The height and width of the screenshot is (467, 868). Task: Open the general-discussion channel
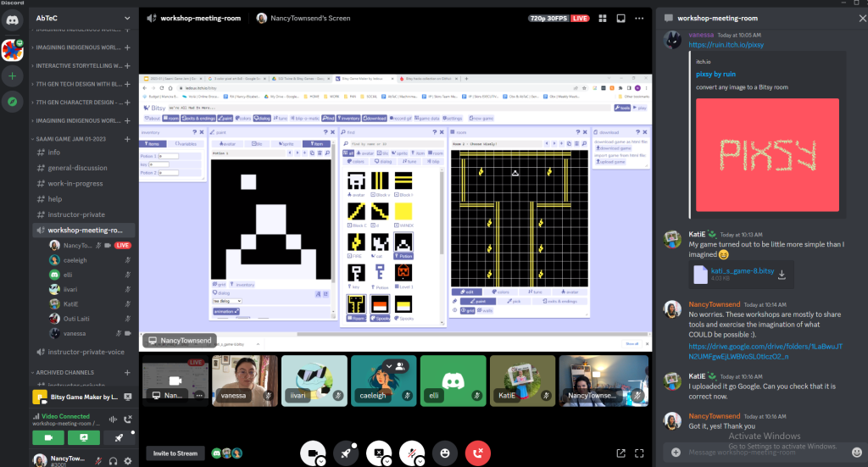coord(77,168)
